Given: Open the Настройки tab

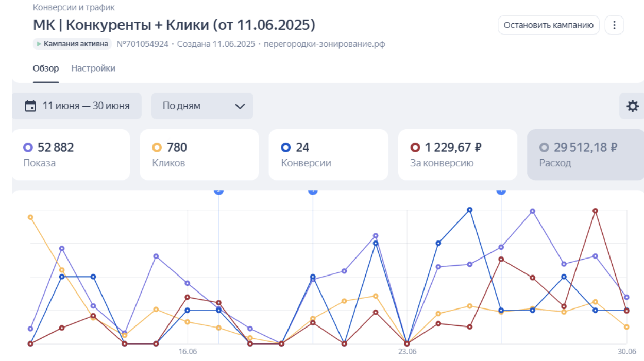Looking at the screenshot, I should 93,68.
